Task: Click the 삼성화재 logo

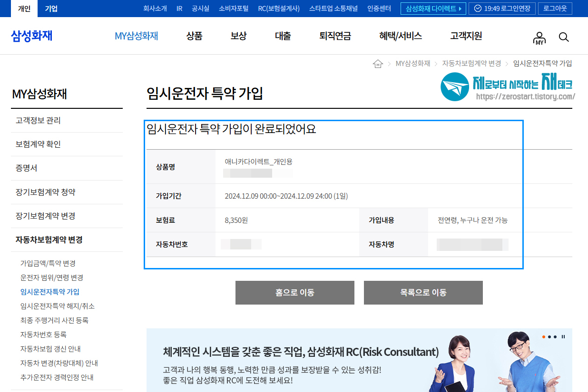Action: point(31,36)
